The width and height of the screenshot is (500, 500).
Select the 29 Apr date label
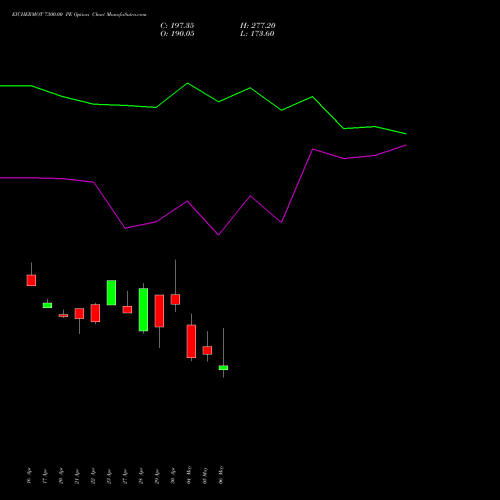coord(157,475)
